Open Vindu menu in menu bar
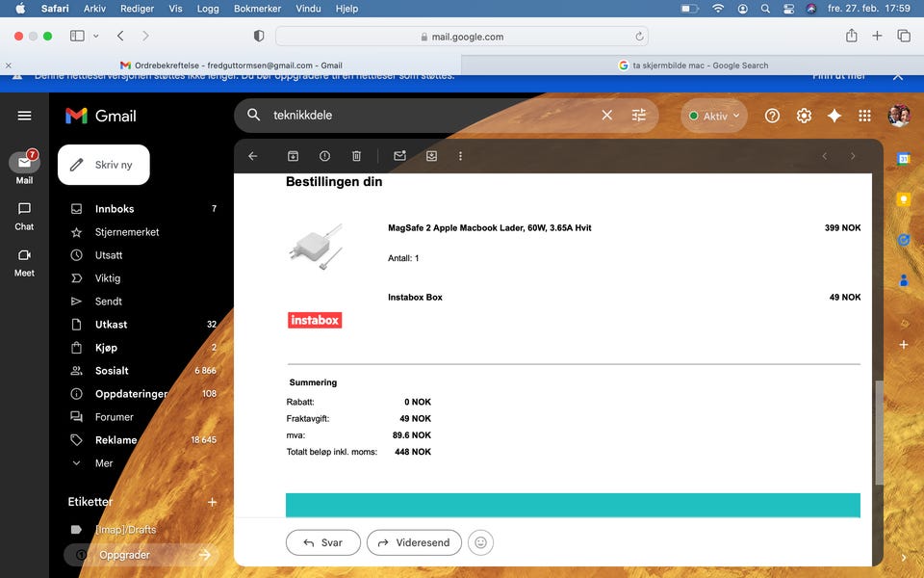 pos(309,9)
